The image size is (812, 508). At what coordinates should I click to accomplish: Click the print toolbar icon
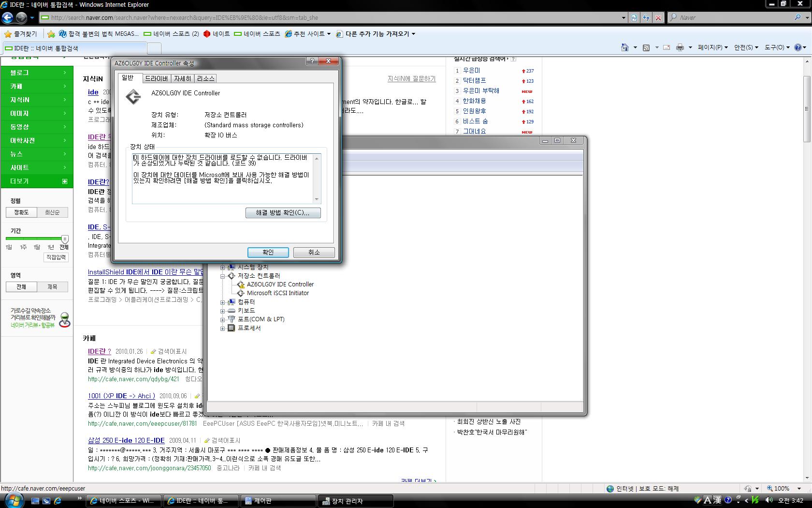coord(680,47)
